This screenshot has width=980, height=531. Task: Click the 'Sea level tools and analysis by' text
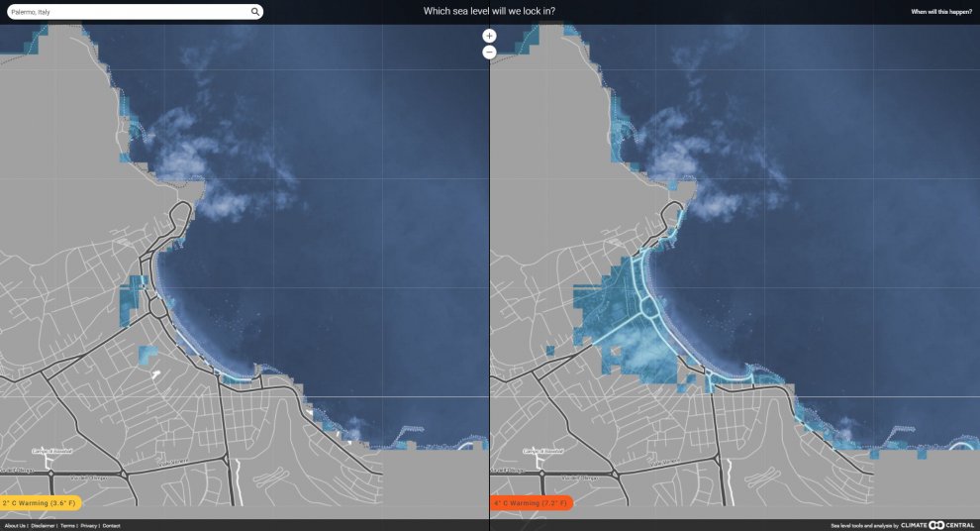[864, 526]
